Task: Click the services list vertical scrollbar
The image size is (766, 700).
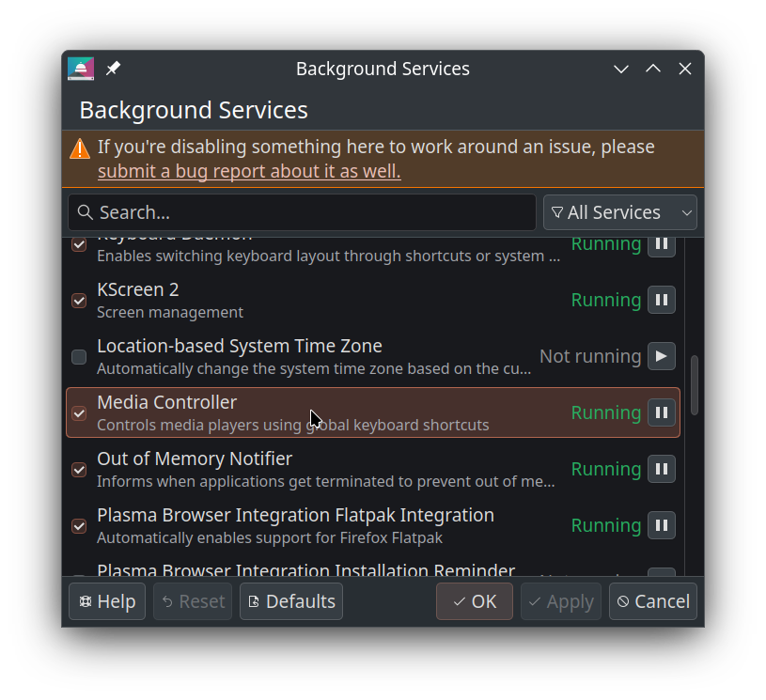Action: (695, 385)
